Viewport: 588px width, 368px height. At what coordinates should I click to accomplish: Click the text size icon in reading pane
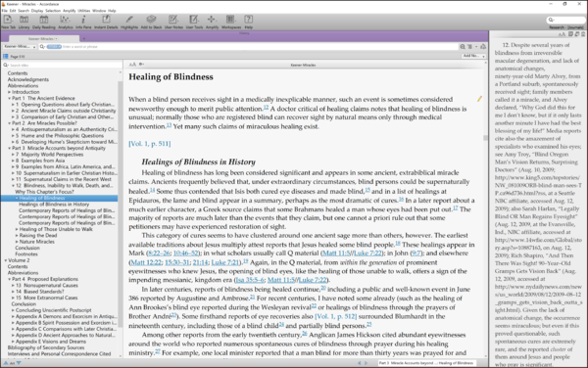[132, 65]
